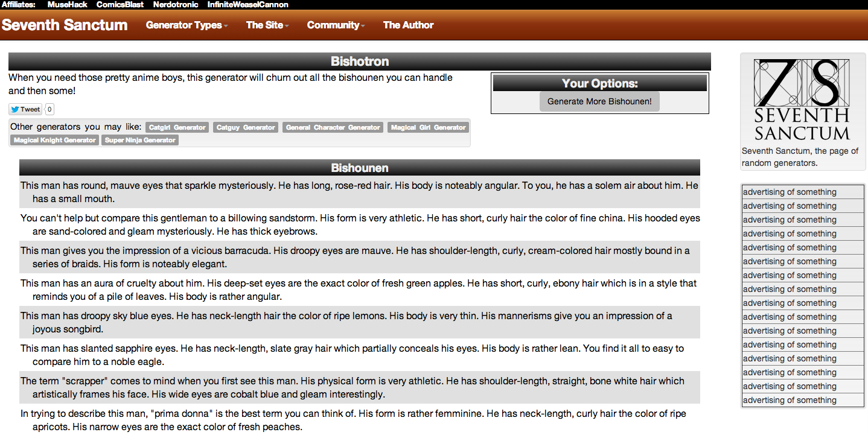Click the Seventh Sanctum site title
This screenshot has height=435, width=868.
(x=65, y=25)
